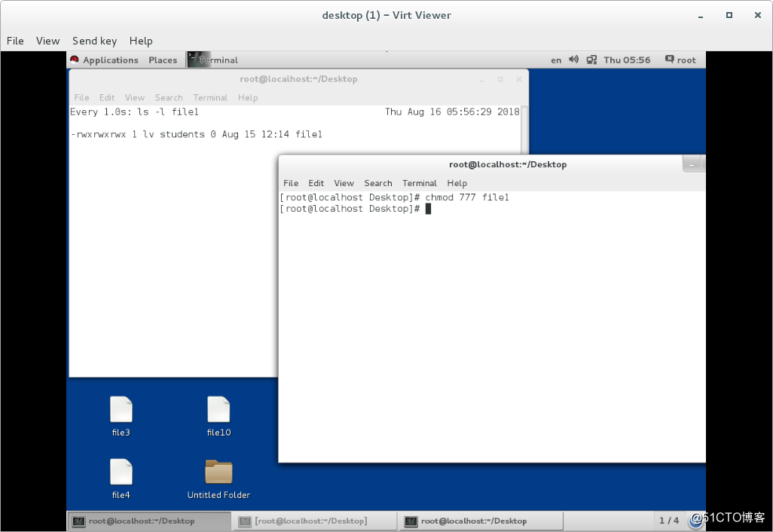Open Edit menu in background watch terminal
This screenshot has width=773, height=532.
pos(107,98)
